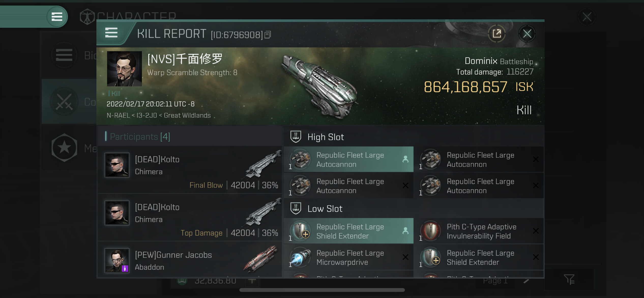Collapse the High Slot section
The image size is (644, 298).
326,137
